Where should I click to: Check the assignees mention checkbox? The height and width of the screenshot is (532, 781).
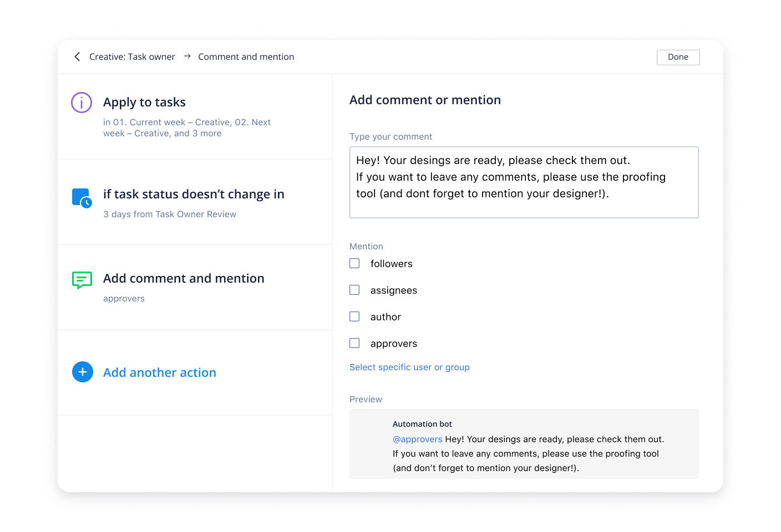(354, 290)
